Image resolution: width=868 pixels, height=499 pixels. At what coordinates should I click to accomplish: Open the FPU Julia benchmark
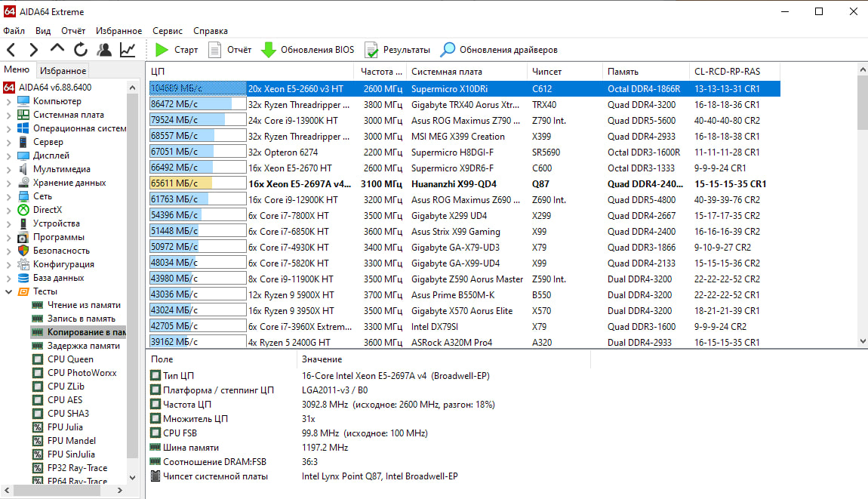tap(65, 427)
